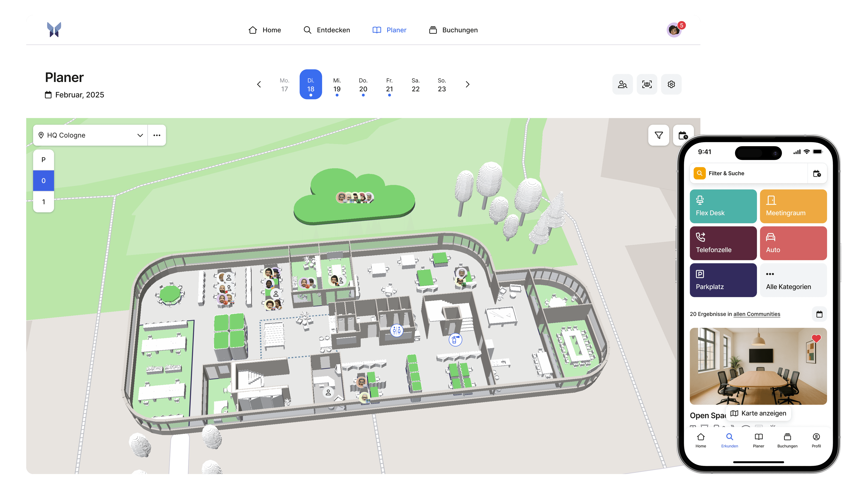Open the group scan icon button
This screenshot has width=868, height=489.
(x=647, y=84)
